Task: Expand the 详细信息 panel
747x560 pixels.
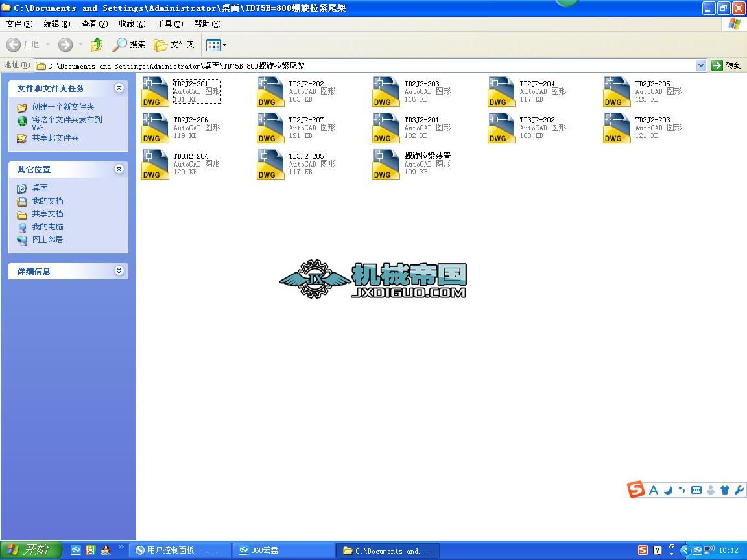Action: 119,271
